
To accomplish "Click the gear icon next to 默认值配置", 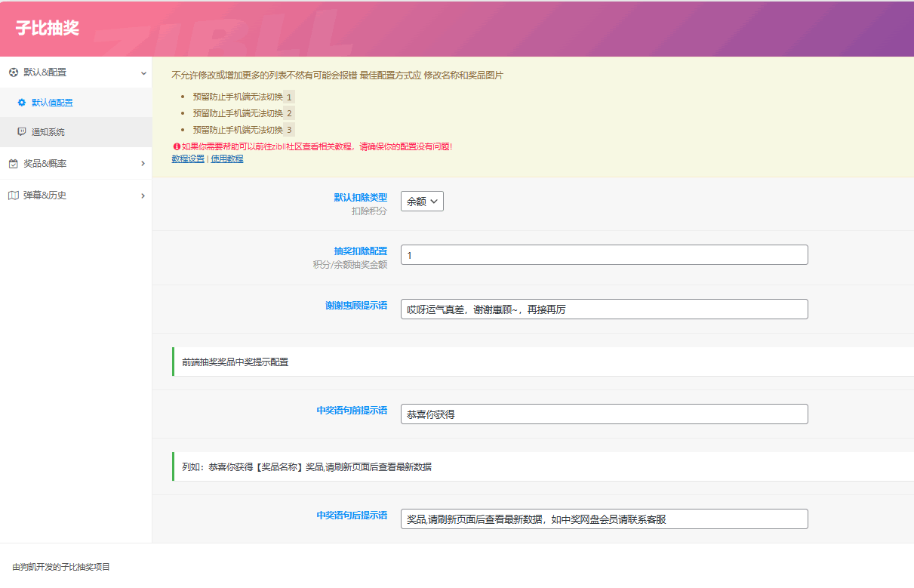I will click(x=22, y=103).
